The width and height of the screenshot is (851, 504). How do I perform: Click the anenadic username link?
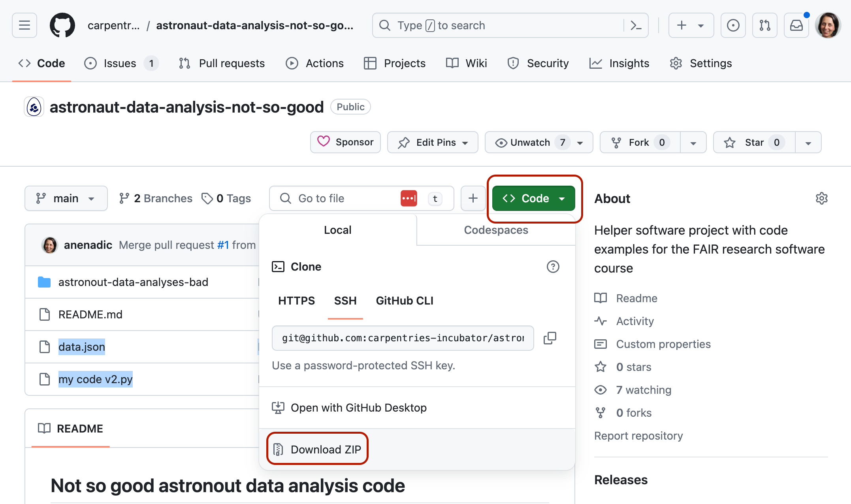(88, 245)
